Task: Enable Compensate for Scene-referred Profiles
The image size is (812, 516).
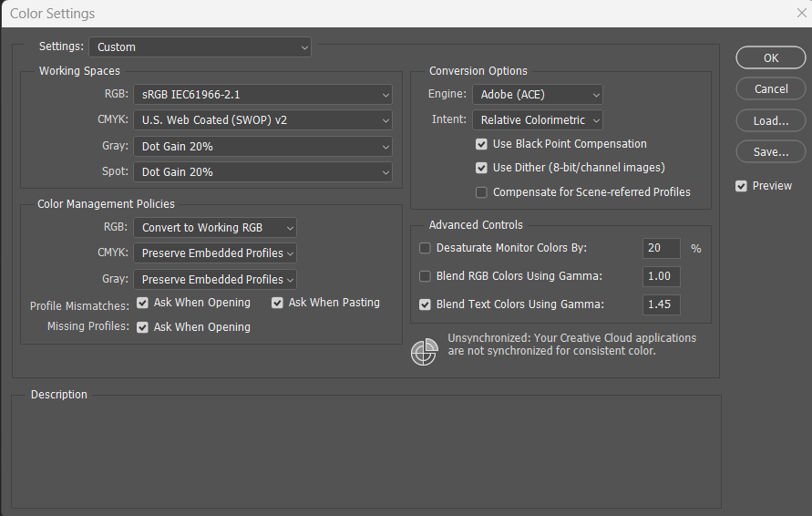Action: (x=481, y=192)
